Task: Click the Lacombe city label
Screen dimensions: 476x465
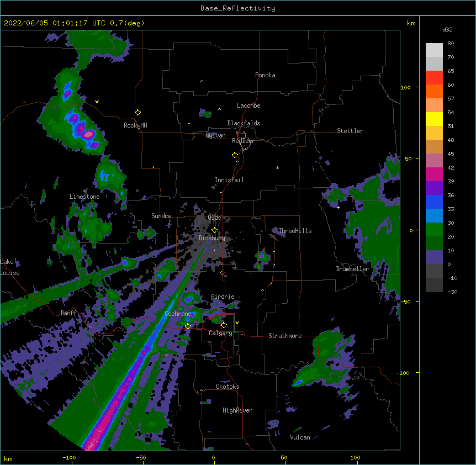Action: click(x=248, y=105)
